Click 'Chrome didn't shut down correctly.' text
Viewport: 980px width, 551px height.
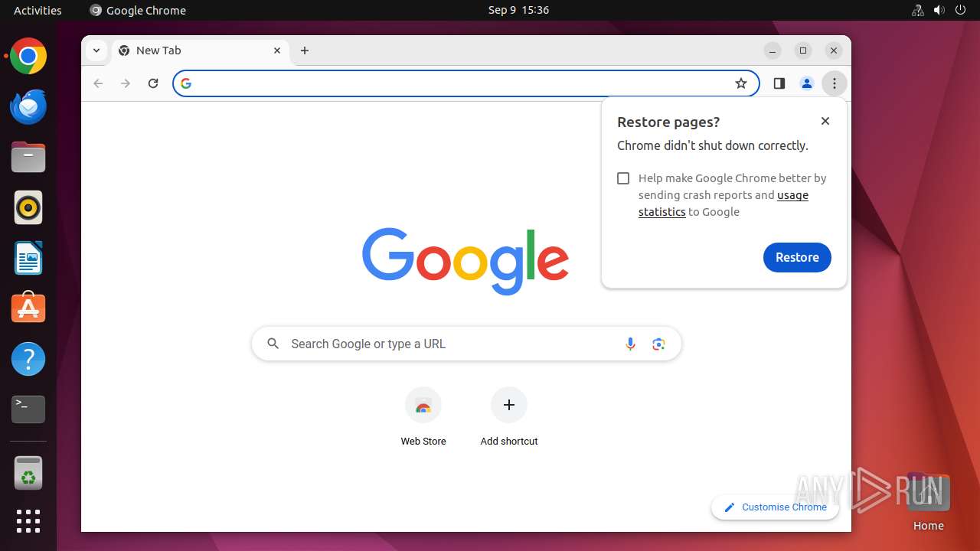point(713,145)
